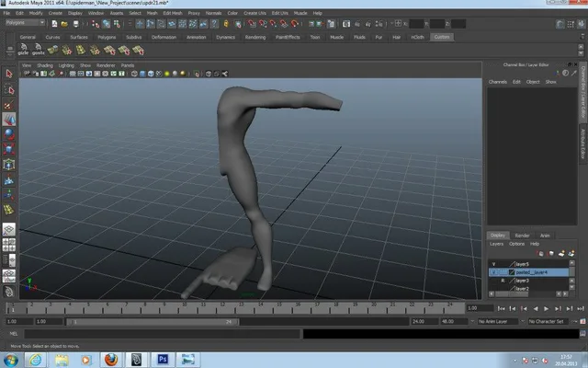The width and height of the screenshot is (588, 368).
Task: Open the viewport Lighting menu
Action: pyautogui.click(x=66, y=65)
